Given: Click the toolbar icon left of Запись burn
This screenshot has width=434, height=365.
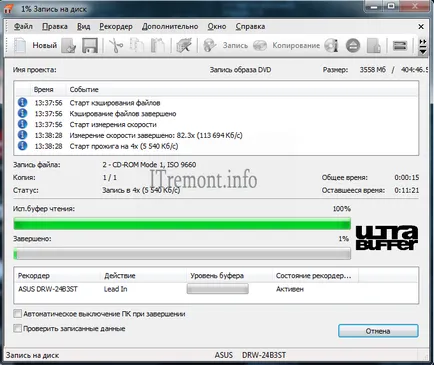Looking at the screenshot, I should click(184, 46).
